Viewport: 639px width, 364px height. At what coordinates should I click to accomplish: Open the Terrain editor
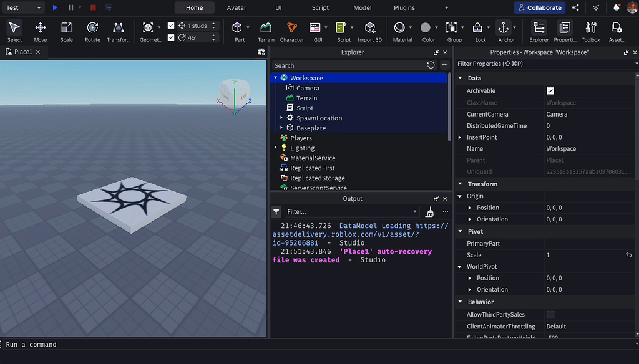pos(266,28)
